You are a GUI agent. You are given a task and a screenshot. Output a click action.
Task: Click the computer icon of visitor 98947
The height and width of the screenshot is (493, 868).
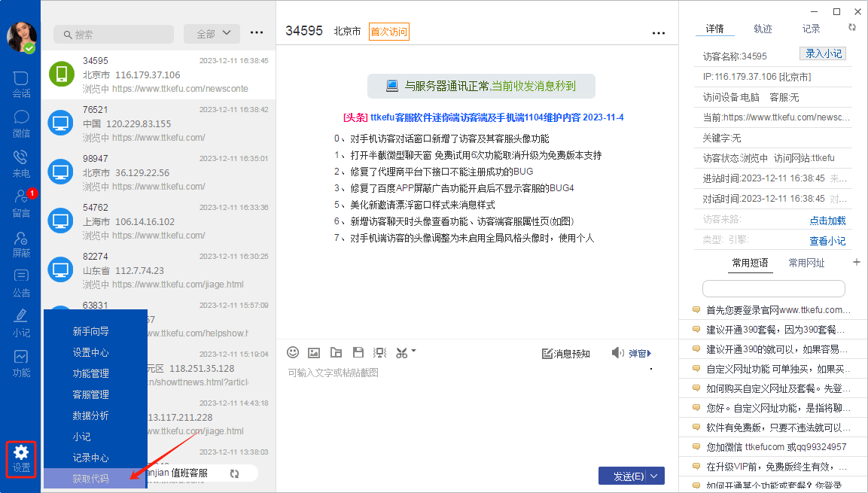click(60, 172)
